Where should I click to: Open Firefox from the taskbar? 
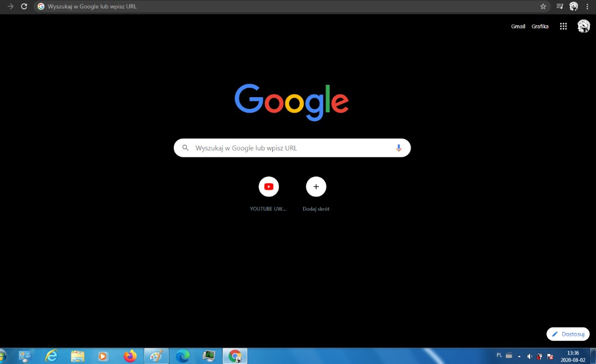tap(130, 356)
